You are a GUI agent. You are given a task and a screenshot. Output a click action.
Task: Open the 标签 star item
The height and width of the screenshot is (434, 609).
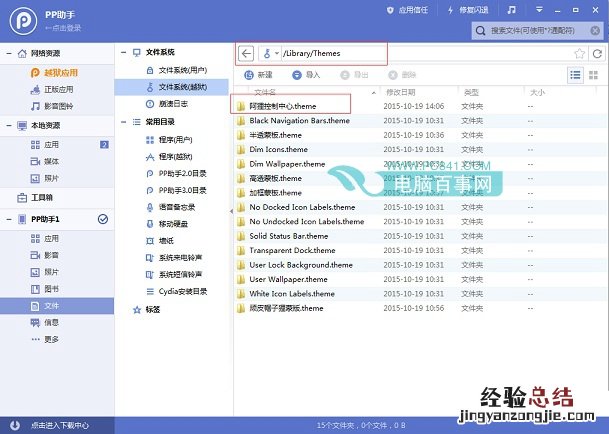point(146,310)
